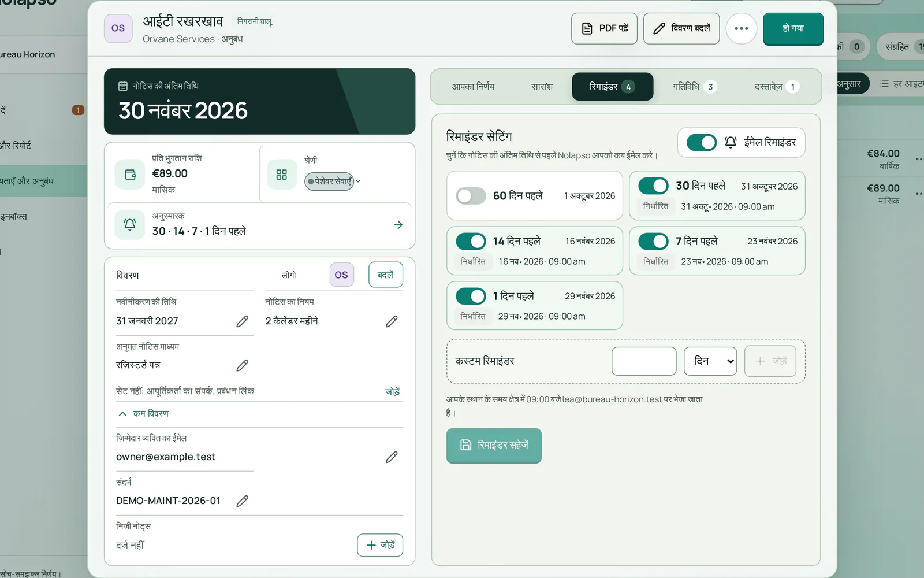Disable the 30 दिन पहले reminder
Image resolution: width=924 pixels, height=578 pixels.
coord(653,186)
